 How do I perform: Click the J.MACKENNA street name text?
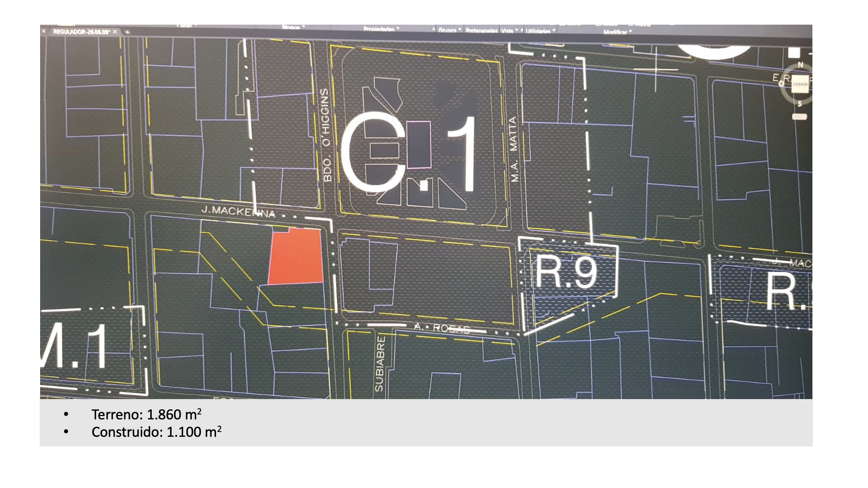(x=238, y=211)
